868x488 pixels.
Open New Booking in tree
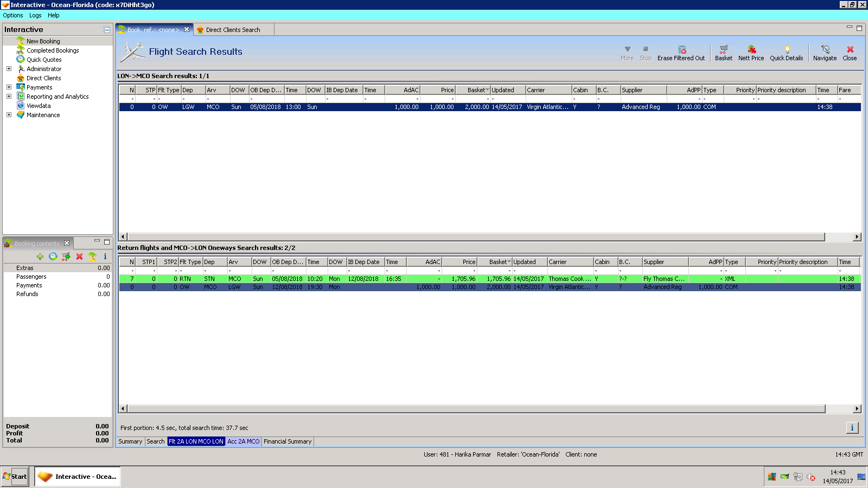pyautogui.click(x=43, y=41)
